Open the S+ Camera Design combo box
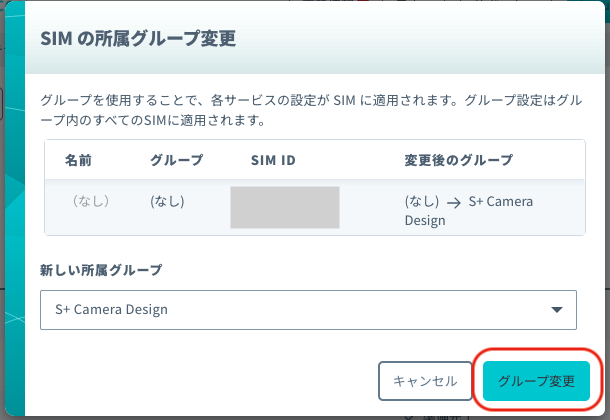 tap(308, 310)
